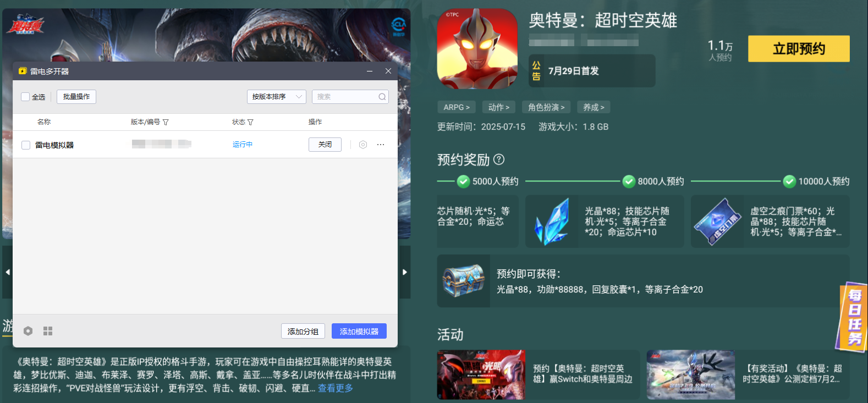Switch to grid view in multi-instance manager

pos(48,331)
